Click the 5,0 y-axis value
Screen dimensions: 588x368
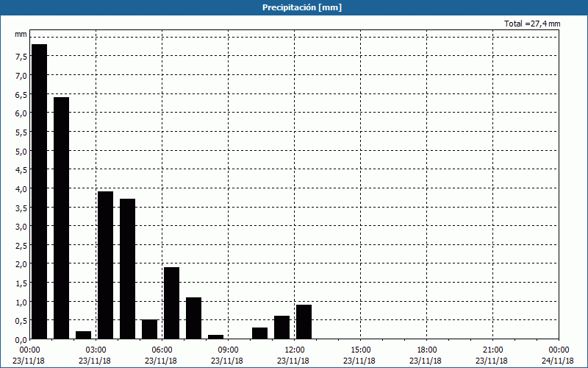point(21,151)
